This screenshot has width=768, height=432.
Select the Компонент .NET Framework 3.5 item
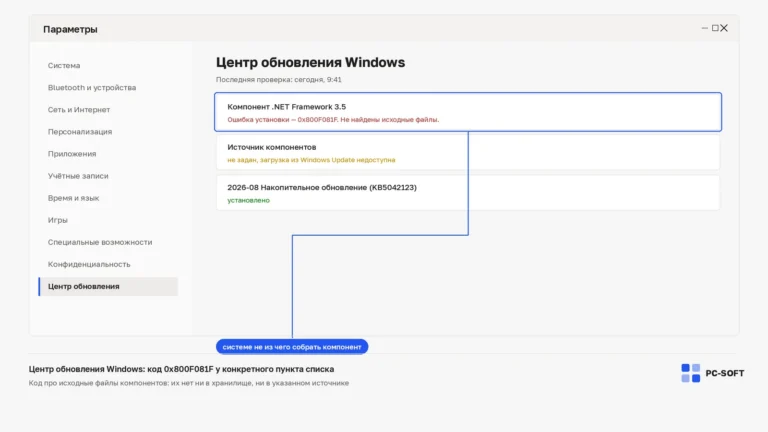(x=468, y=112)
